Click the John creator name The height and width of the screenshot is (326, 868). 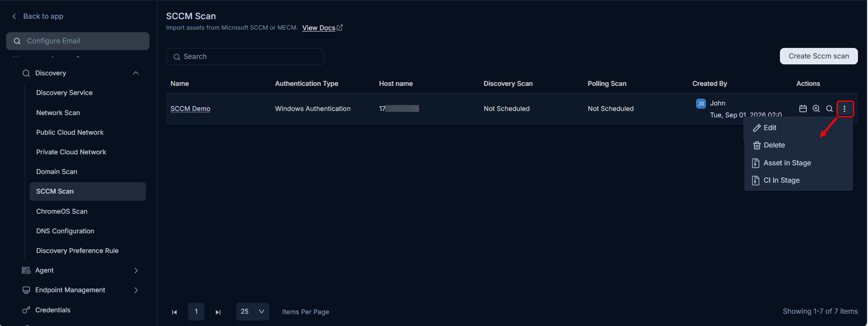[717, 103]
